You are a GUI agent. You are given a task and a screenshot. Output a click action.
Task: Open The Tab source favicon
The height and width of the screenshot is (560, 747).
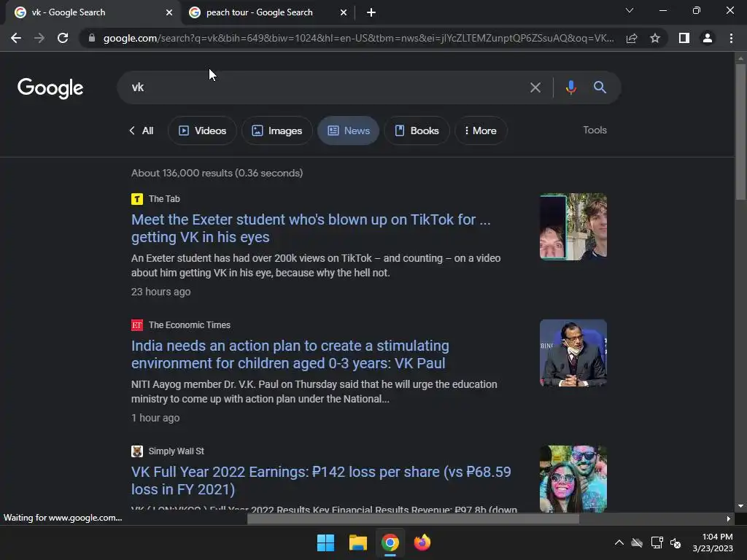tap(137, 199)
